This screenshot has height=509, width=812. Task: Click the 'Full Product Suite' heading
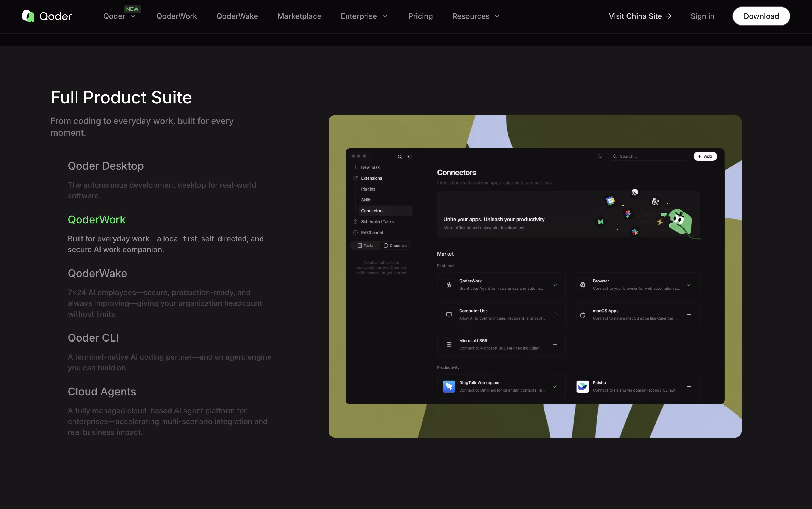[121, 97]
